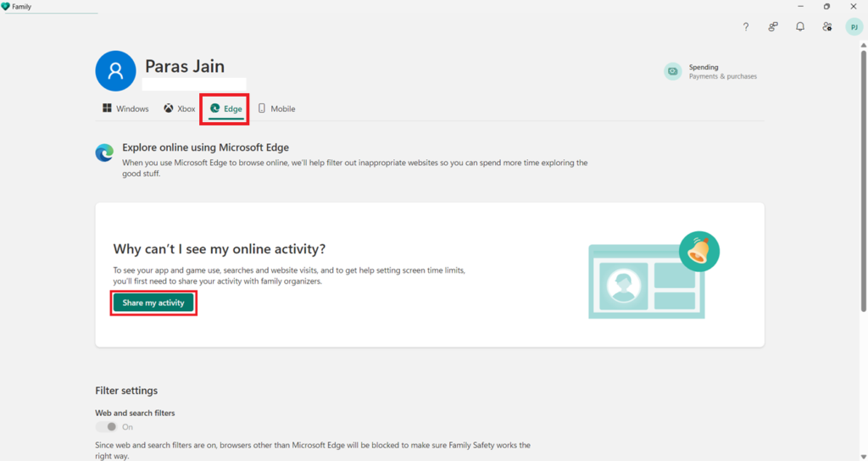Click the Paras Jain profile picture
868x461 pixels.
click(115, 71)
